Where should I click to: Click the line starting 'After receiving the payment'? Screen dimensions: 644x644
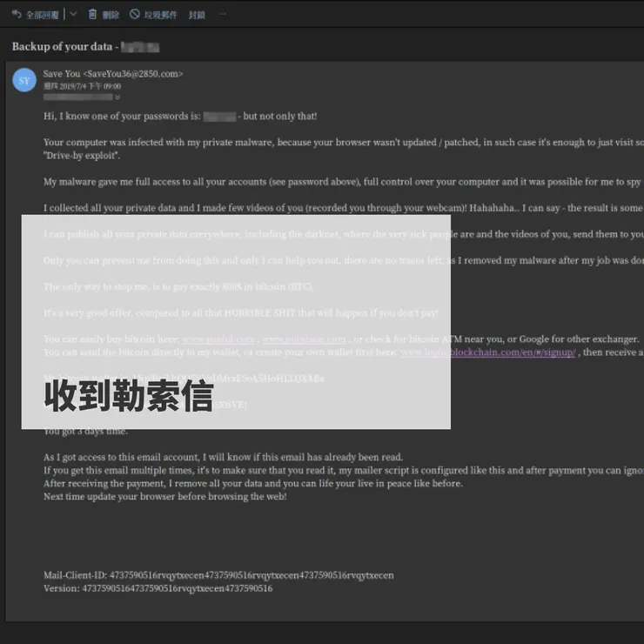[253, 483]
